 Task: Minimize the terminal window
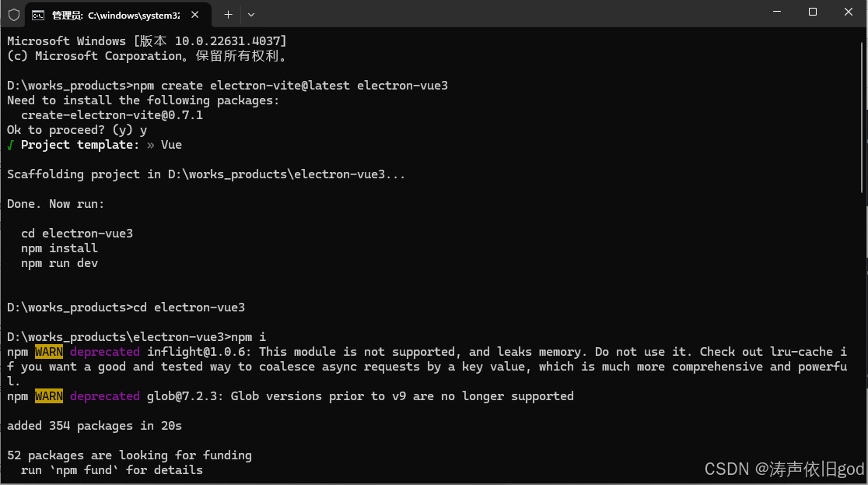(777, 12)
